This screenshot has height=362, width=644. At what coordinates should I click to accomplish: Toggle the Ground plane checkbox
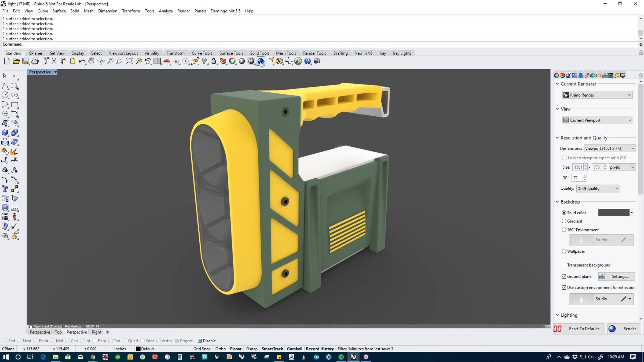point(564,276)
